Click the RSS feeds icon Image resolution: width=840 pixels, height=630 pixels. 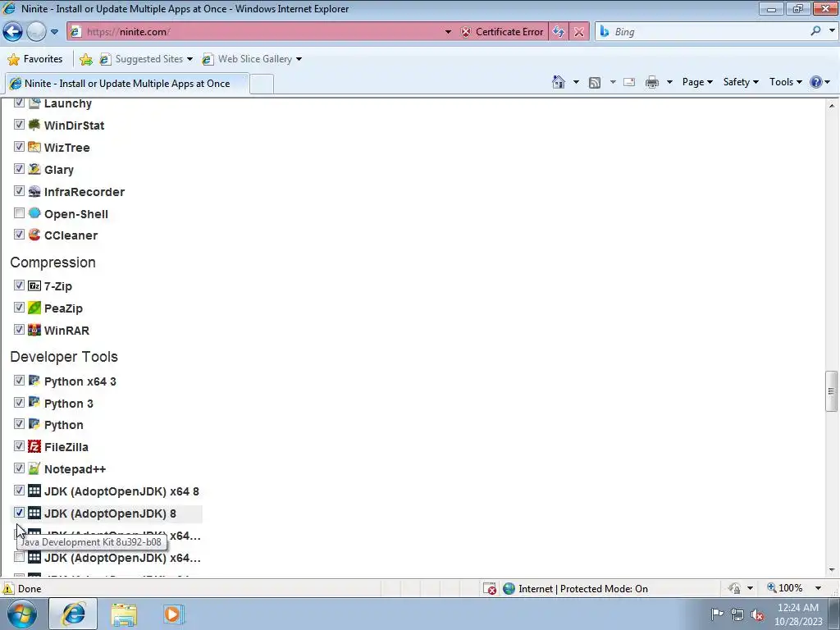point(595,82)
